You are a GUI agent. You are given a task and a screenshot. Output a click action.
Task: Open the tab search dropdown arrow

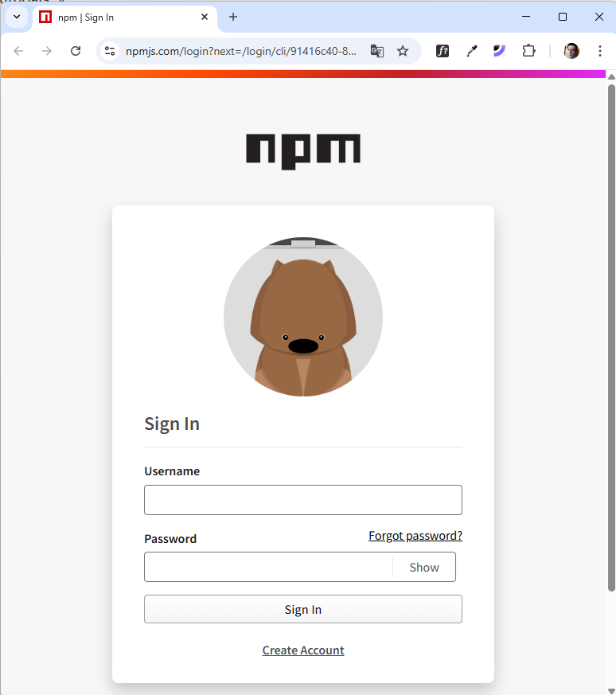click(16, 17)
